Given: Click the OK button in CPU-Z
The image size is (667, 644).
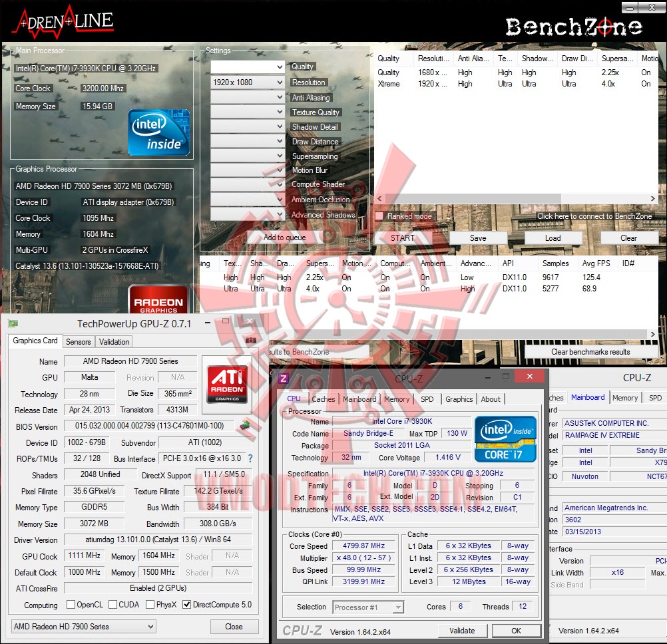Looking at the screenshot, I should point(516,631).
